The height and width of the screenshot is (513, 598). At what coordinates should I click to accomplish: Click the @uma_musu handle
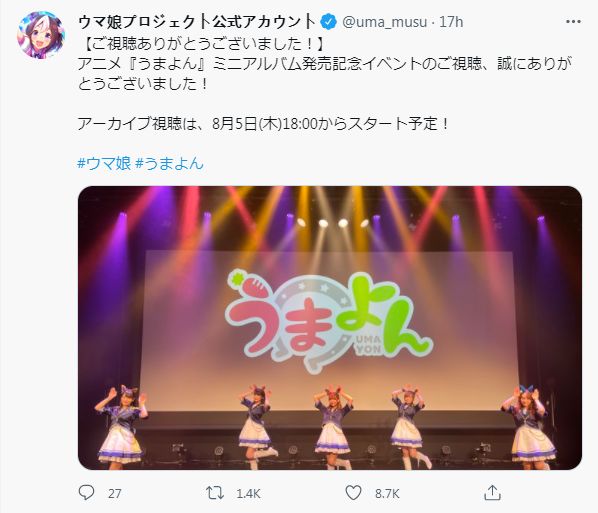(x=384, y=22)
